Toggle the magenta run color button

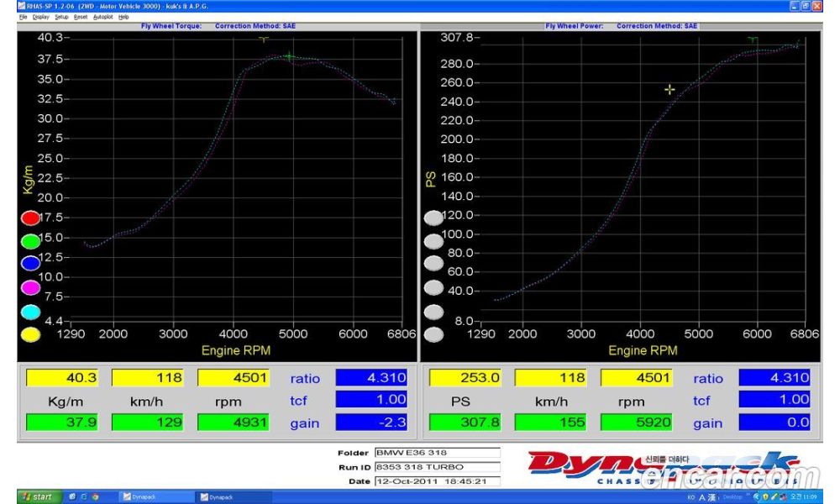click(30, 288)
